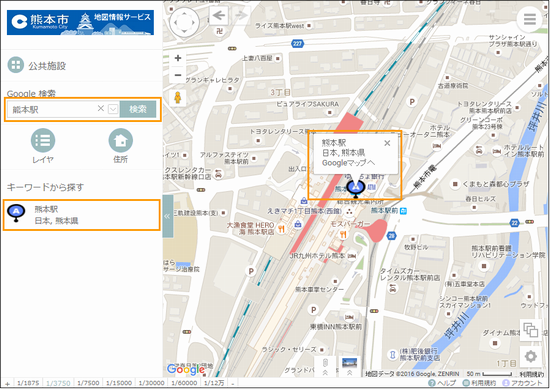Click the タイムズカーレンタル car rental marker

pyautogui.click(x=393, y=288)
